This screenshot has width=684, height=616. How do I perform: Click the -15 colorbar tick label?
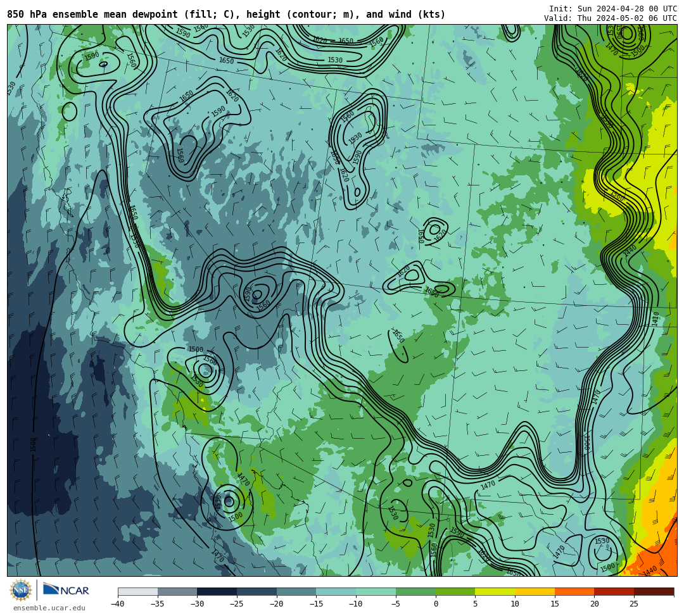tap(316, 604)
